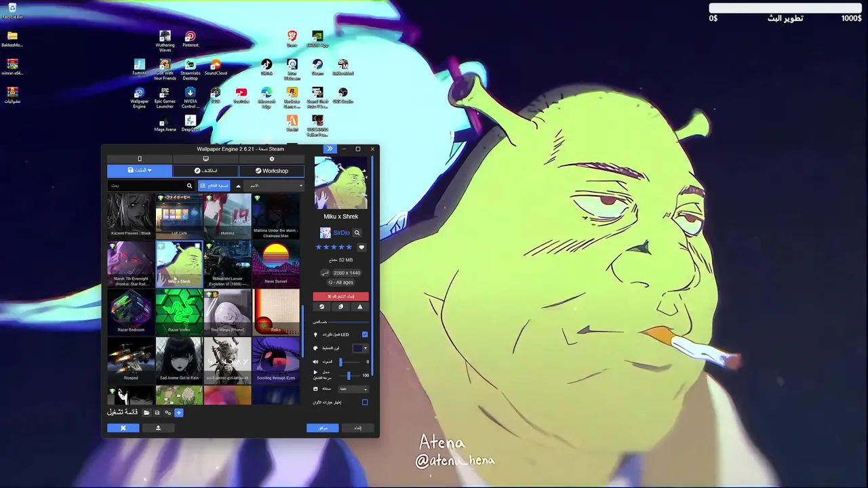Screen dimensions: 868x488
Task: Open the scheme color dropdown arrow
Action: pyautogui.click(x=366, y=348)
